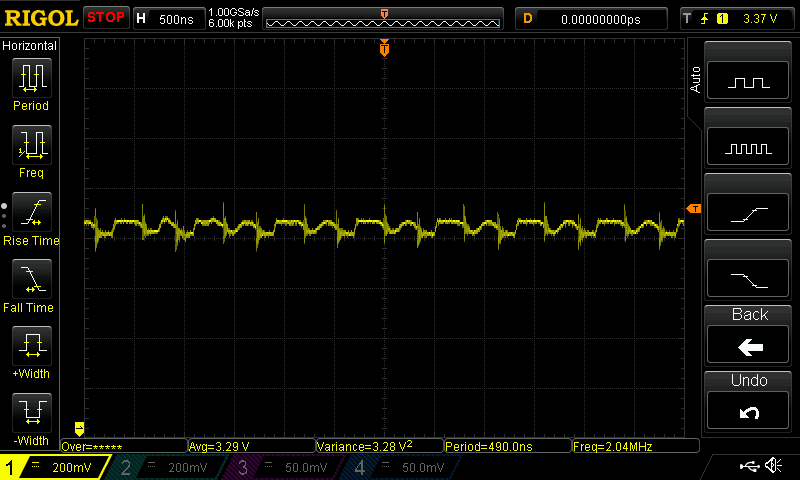
Task: Click the delay D 0.00000000ps field
Action: pyautogui.click(x=591, y=19)
